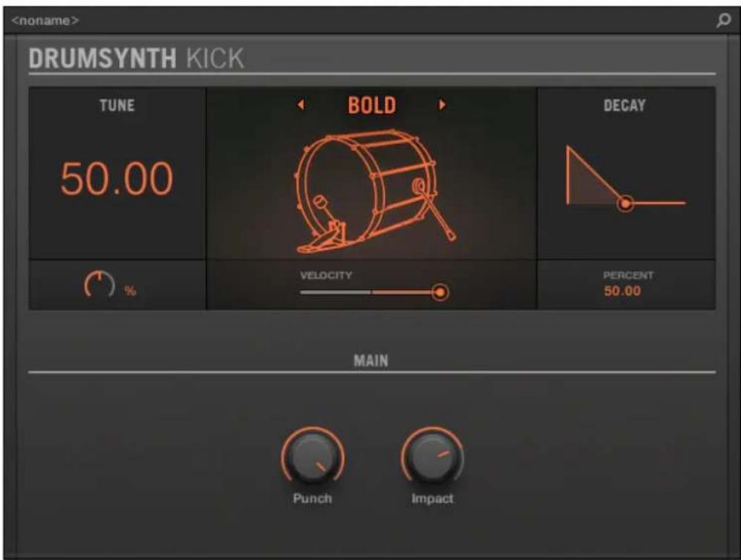Select next kick engine with right arrow
Screen dimensions: 741x560
[x=442, y=105]
